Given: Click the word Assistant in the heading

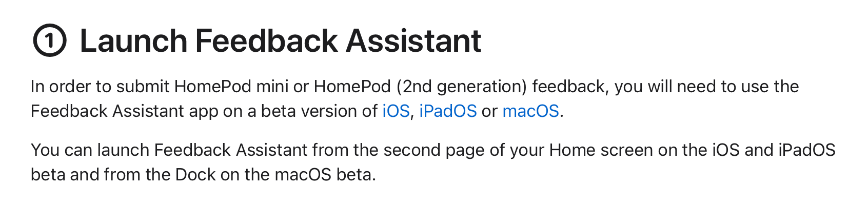Looking at the screenshot, I should 413,41.
